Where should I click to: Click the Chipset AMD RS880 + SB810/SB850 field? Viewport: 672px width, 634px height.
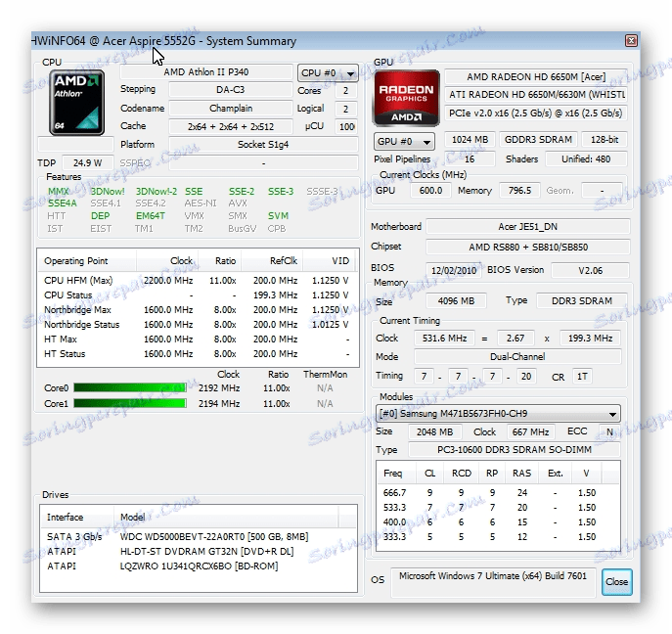(528, 247)
